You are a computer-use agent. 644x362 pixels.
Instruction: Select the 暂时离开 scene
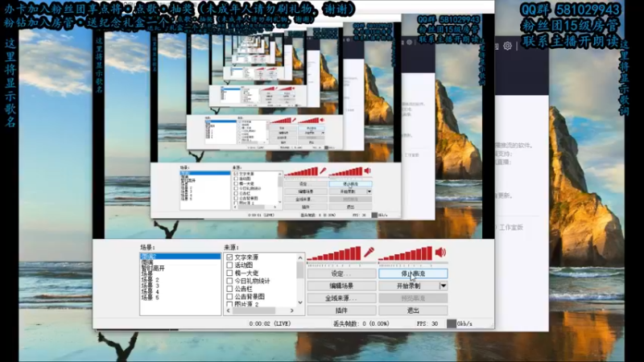(x=153, y=268)
